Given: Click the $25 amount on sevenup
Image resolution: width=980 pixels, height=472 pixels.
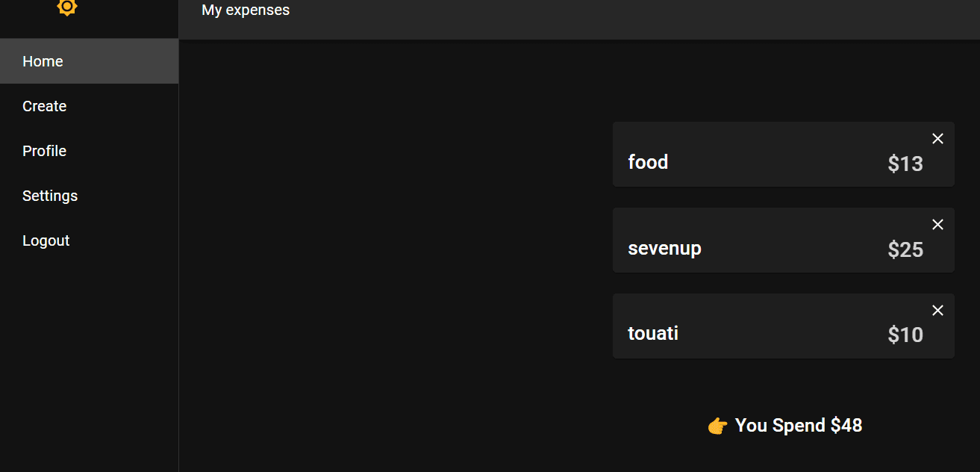Looking at the screenshot, I should tap(905, 250).
